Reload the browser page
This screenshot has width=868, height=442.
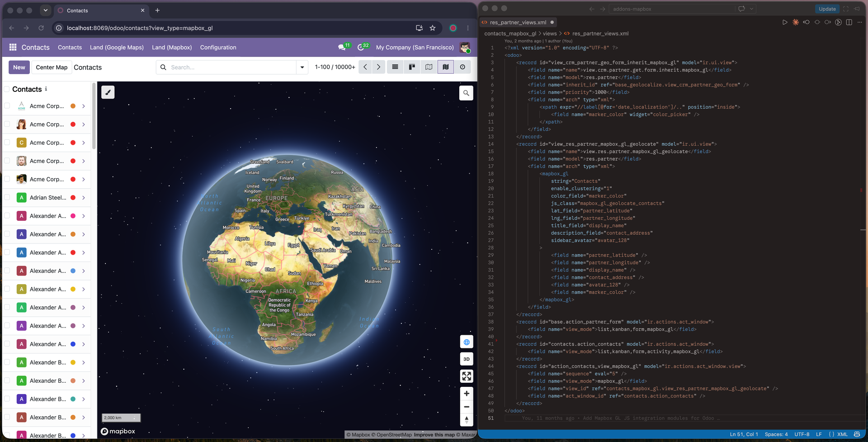41,28
